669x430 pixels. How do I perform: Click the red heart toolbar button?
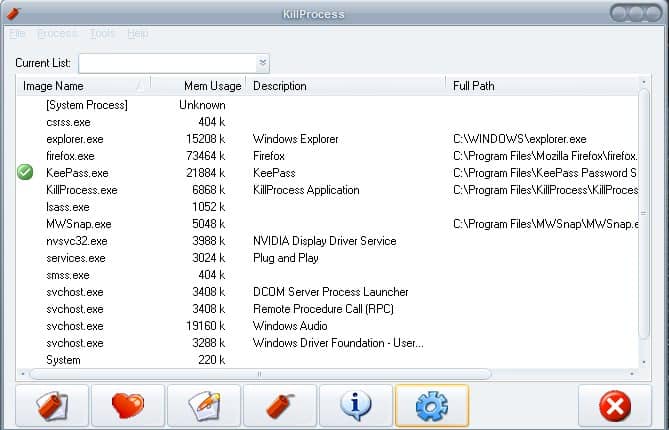click(128, 406)
